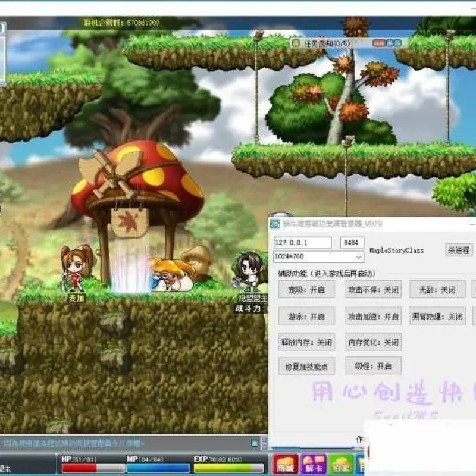Open the red 商城 cash shop icon
This screenshot has height=476, width=476.
286,464
